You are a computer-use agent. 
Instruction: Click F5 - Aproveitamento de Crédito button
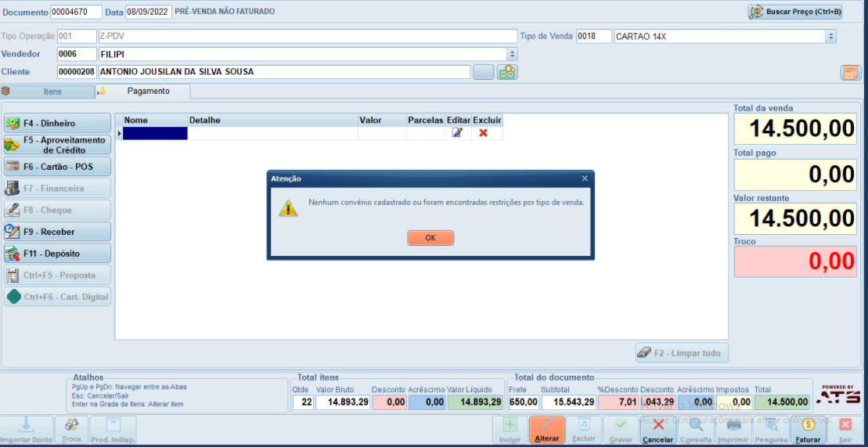58,145
